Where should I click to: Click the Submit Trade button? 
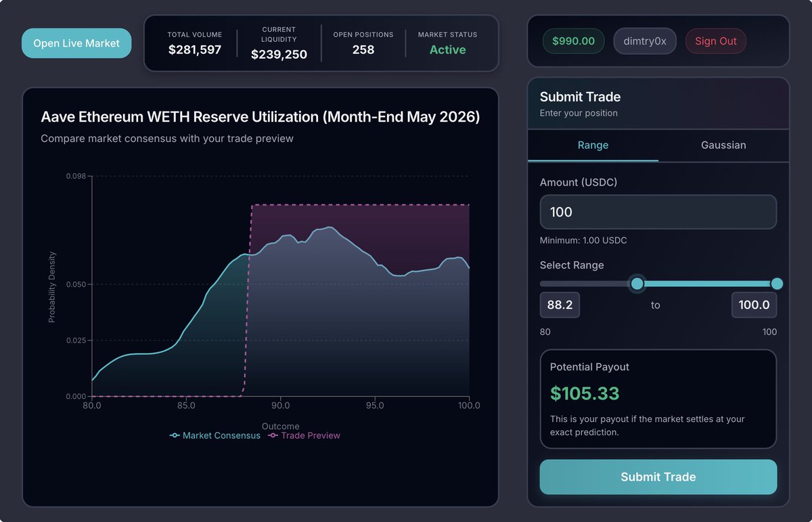(x=658, y=477)
